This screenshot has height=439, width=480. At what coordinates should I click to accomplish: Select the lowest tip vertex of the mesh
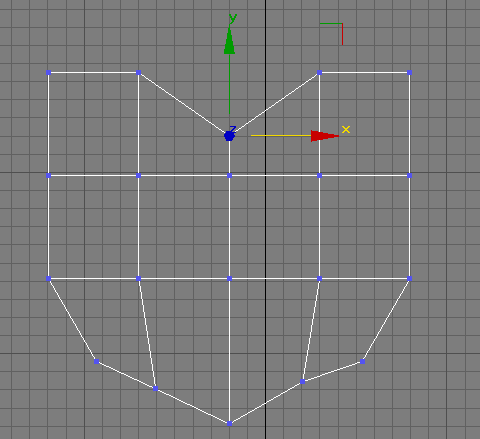tap(229, 424)
